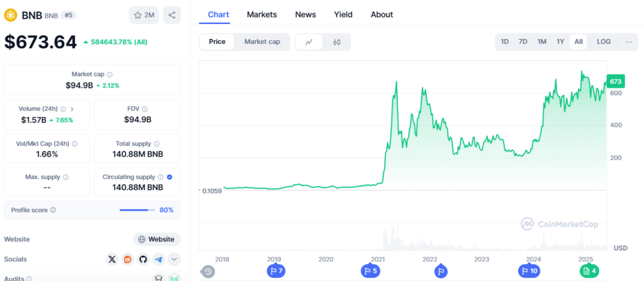Set chart range to 1Y
644x281 pixels.
(560, 42)
